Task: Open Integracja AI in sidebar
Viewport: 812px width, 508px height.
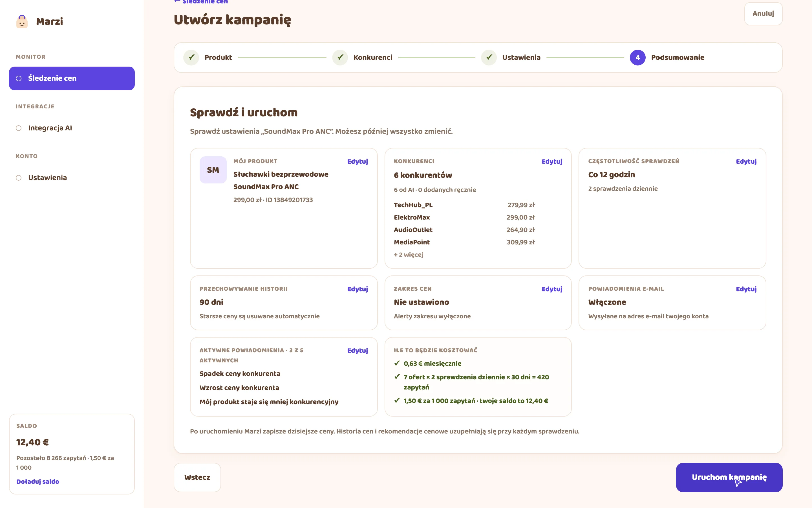Action: tap(72, 128)
